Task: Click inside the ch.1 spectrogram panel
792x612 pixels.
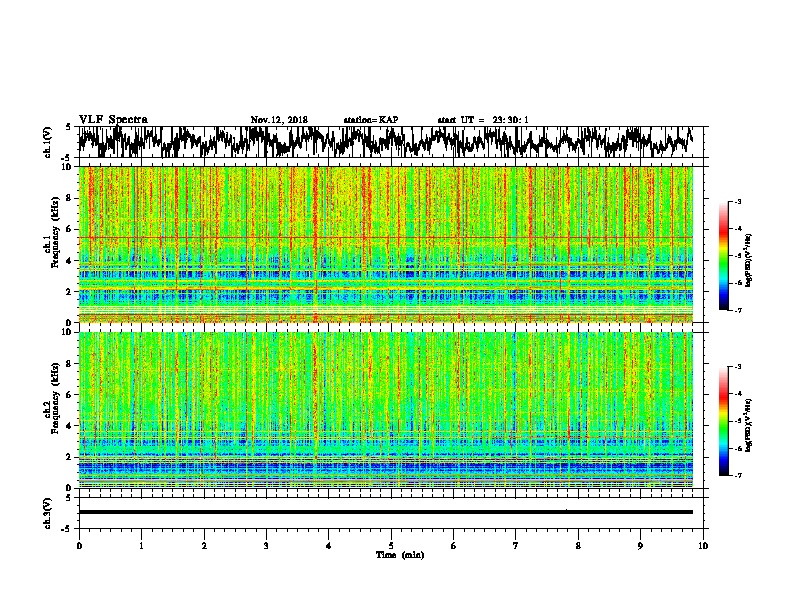Action: tap(385, 244)
